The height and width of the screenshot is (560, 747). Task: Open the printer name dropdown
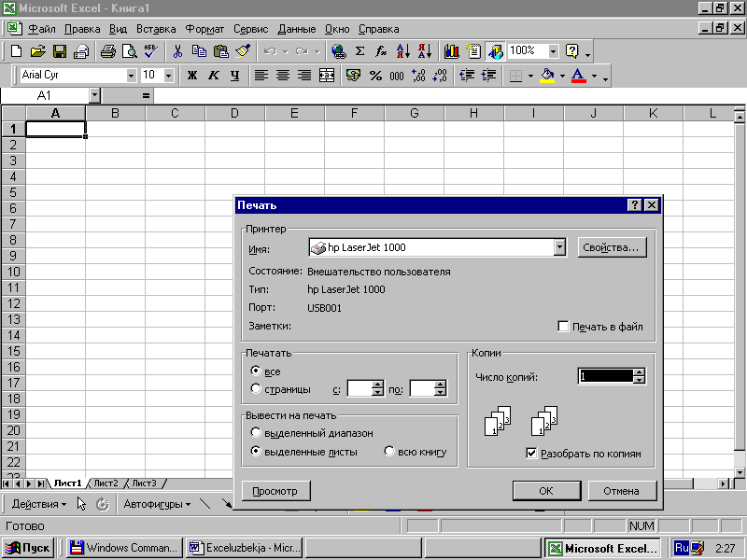point(559,247)
